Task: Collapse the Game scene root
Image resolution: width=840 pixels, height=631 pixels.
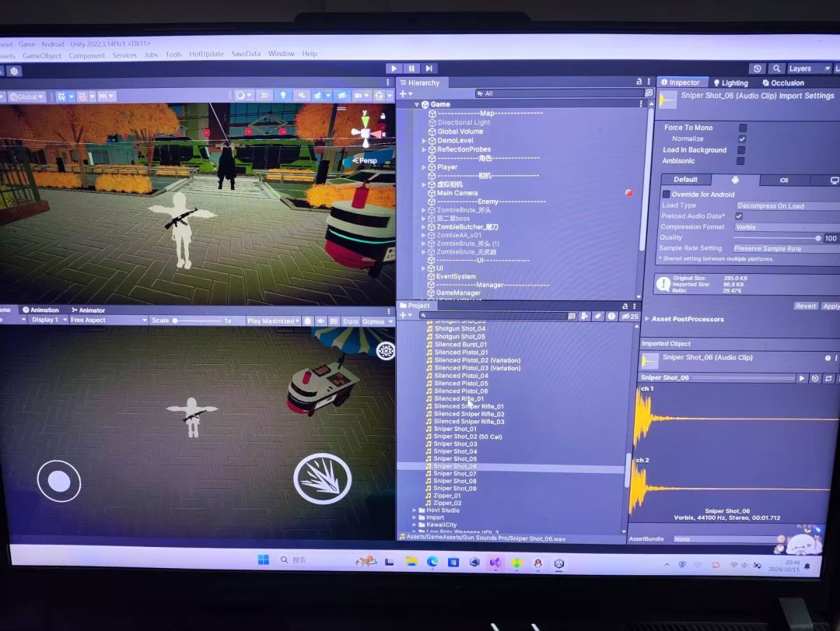Action: (x=416, y=104)
